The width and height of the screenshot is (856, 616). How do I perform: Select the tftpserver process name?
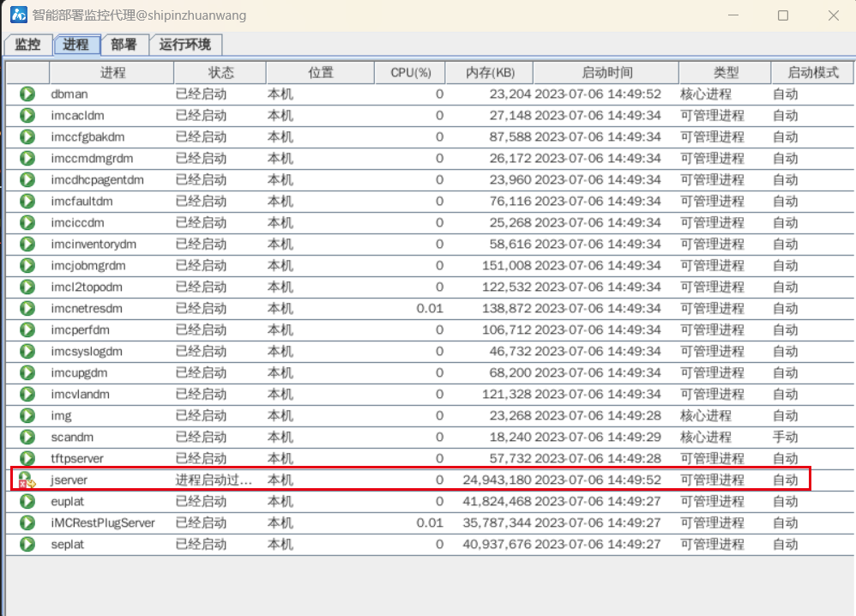[77, 458]
